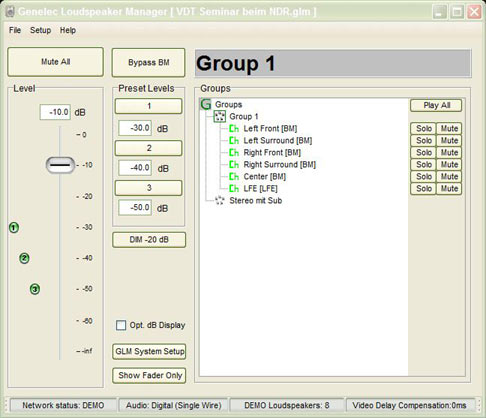Open the File menu
This screenshot has height=418, width=486.
click(x=15, y=30)
